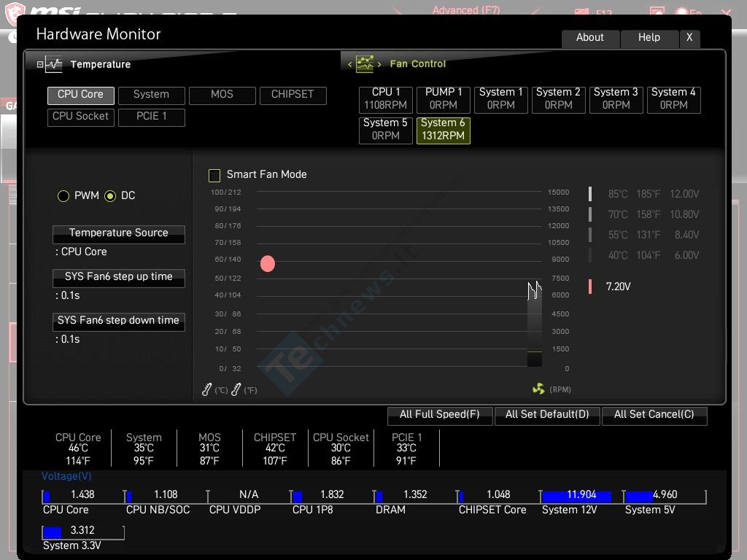Select the DC radio button
The height and width of the screenshot is (560, 747).
(x=110, y=195)
